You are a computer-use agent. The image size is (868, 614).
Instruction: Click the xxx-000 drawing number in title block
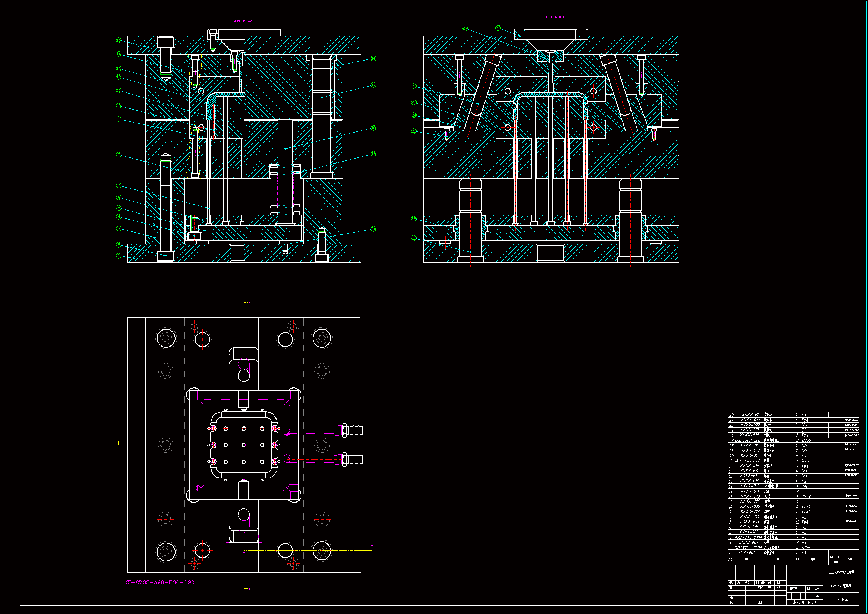click(841, 599)
